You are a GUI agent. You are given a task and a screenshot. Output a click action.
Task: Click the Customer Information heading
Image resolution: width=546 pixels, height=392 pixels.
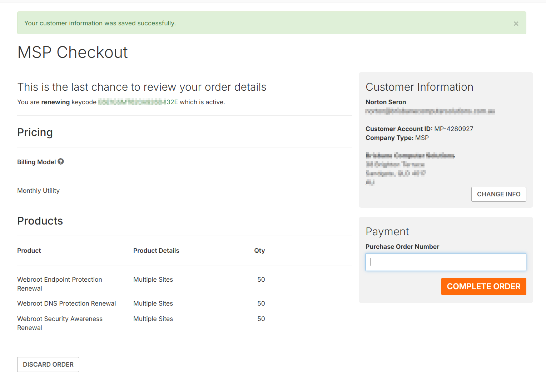point(419,87)
